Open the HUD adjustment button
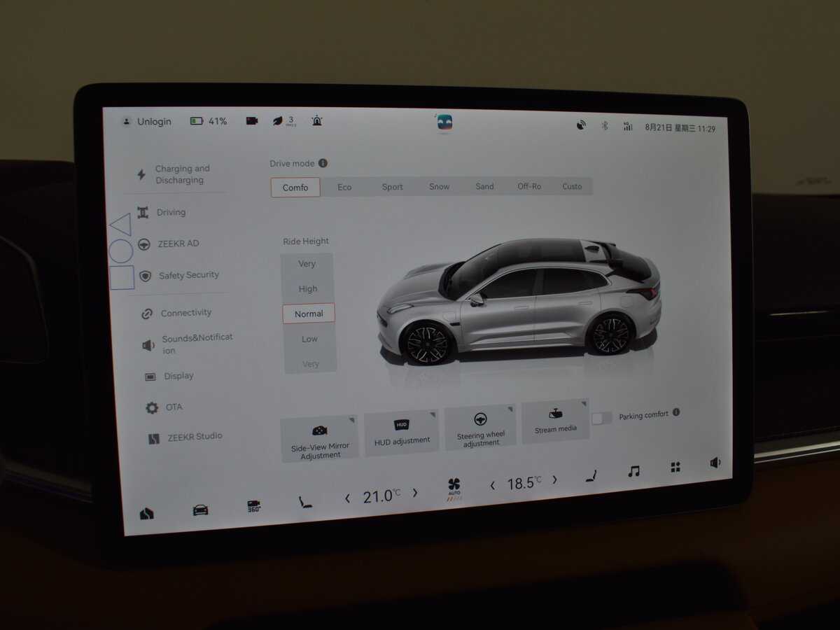Image resolution: width=840 pixels, height=630 pixels. coord(402,433)
